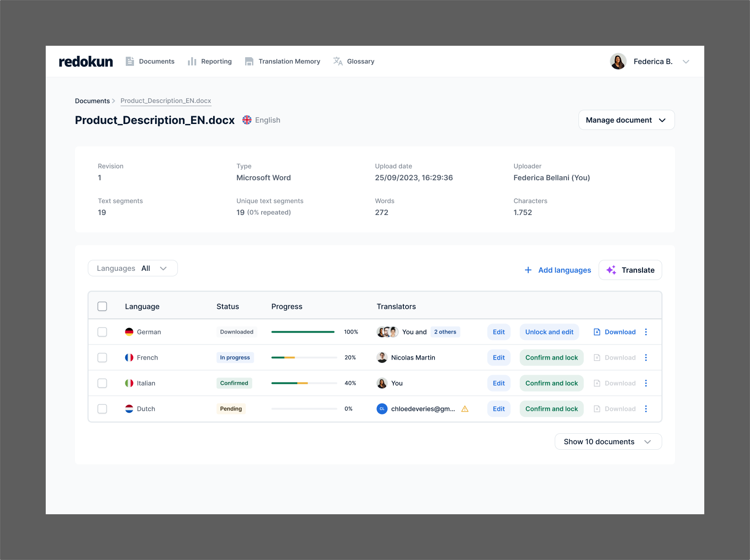
Task: Click Confirm and lock for French
Action: pyautogui.click(x=552, y=357)
